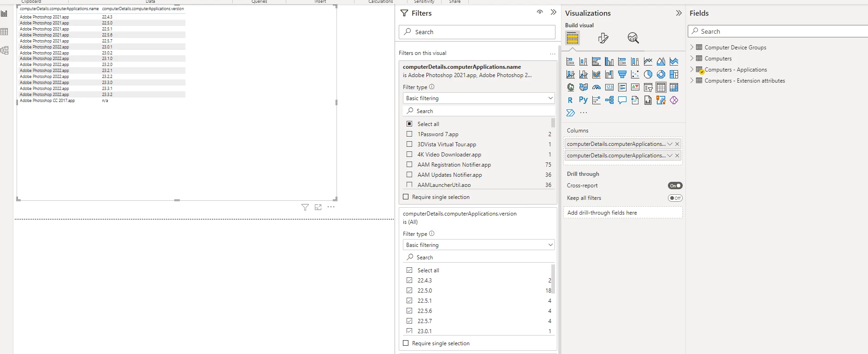Open Focus mode for the table visual

[318, 207]
